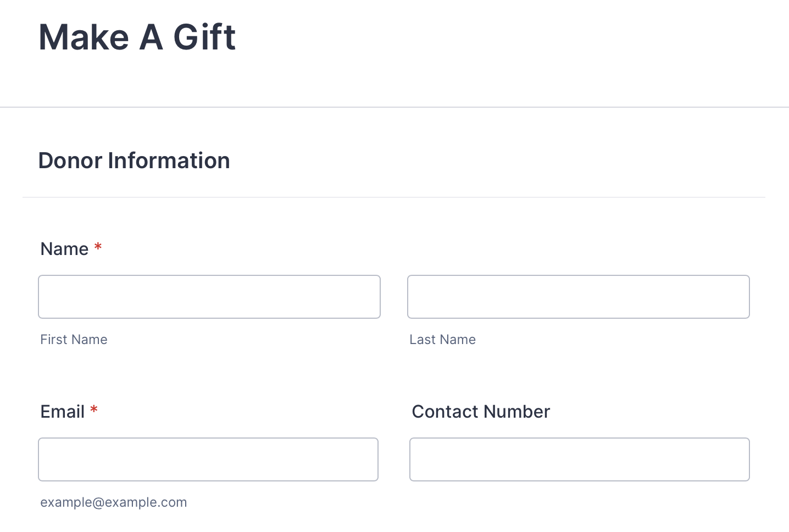Activate the Email address input field
The height and width of the screenshot is (532, 789).
208,459
